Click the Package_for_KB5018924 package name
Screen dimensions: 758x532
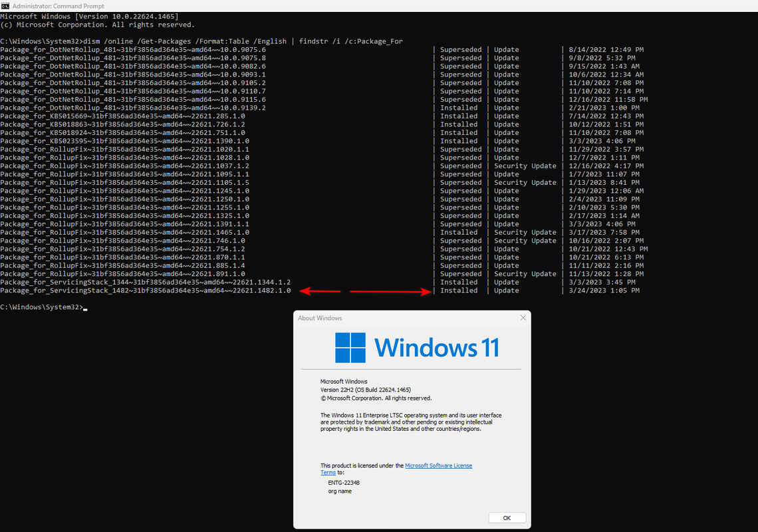pos(123,132)
